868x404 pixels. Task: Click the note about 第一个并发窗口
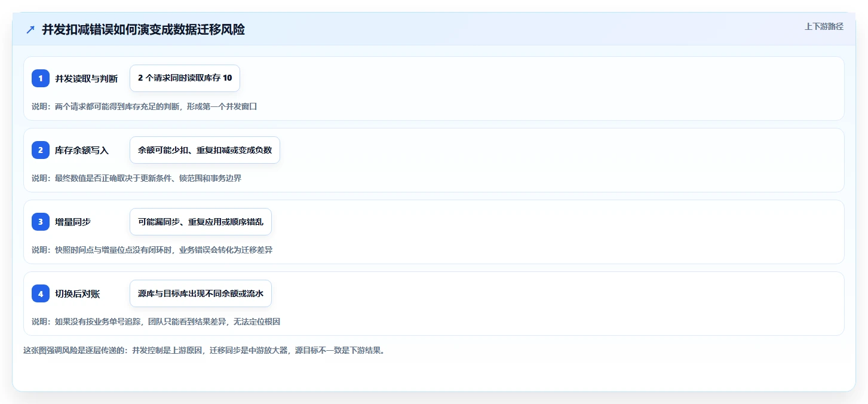click(144, 106)
